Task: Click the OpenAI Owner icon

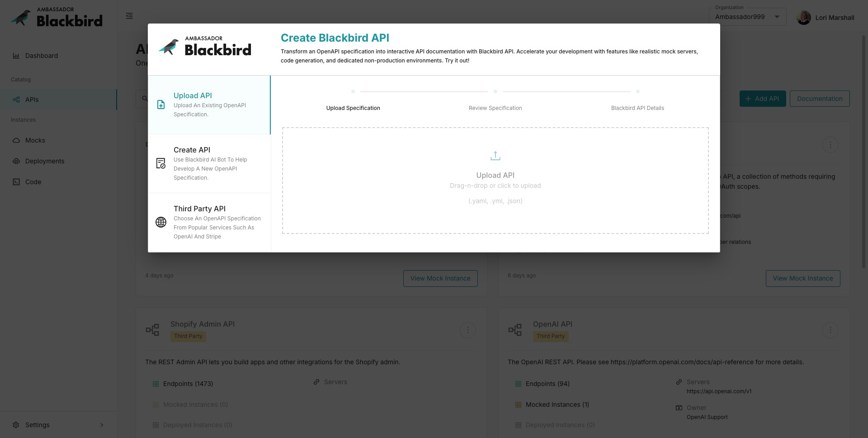Action: (679, 408)
